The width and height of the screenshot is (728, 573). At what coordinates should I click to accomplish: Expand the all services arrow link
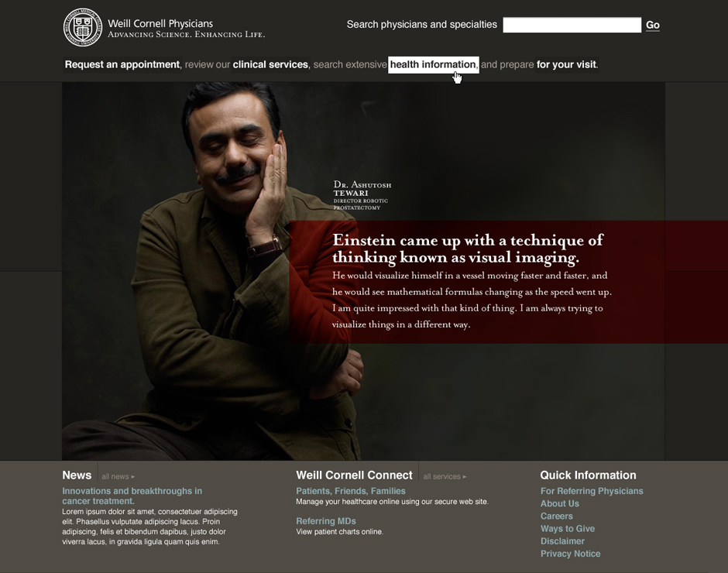(x=445, y=476)
